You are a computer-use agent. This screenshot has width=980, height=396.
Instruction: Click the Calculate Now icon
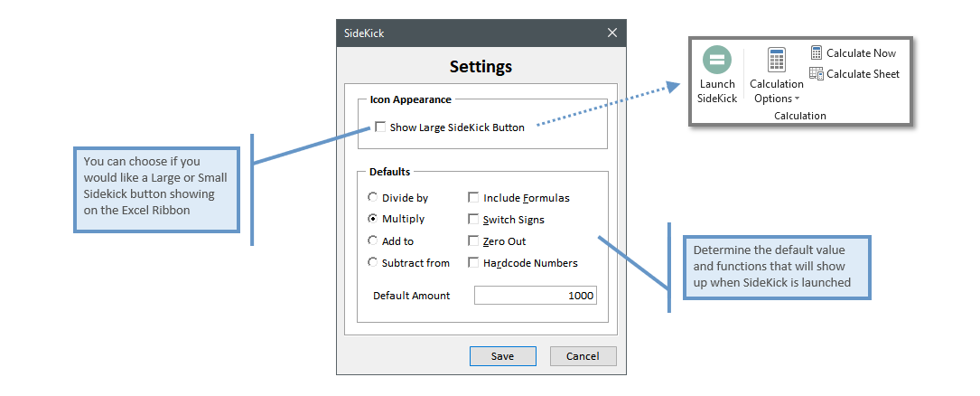[817, 53]
